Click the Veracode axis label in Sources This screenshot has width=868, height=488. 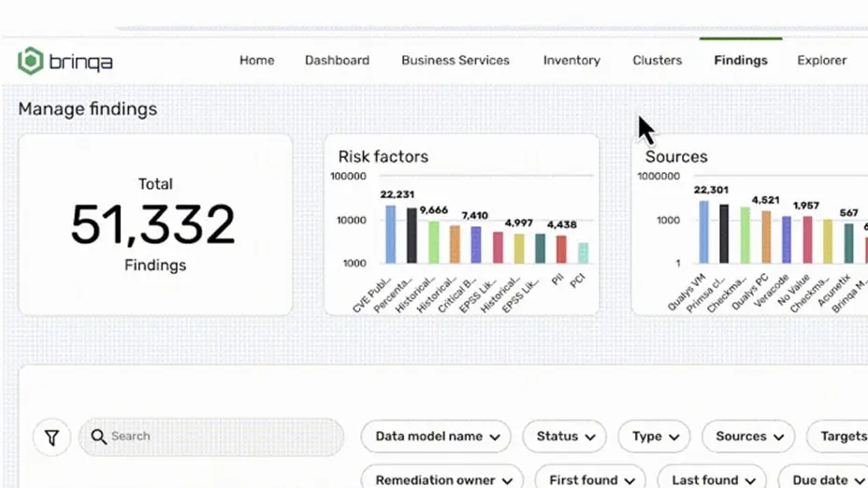pos(772,290)
